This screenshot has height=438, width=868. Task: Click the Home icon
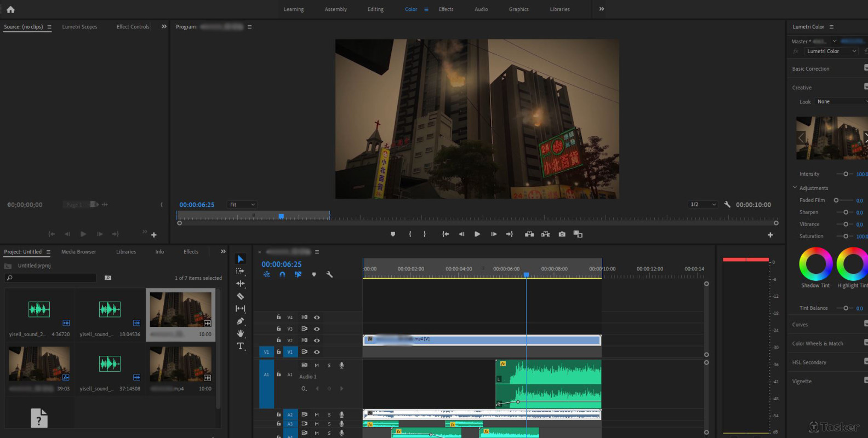coord(10,9)
